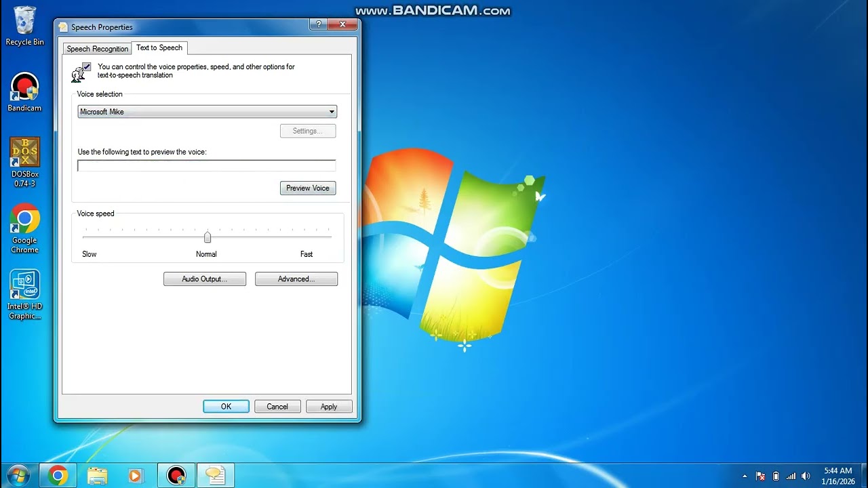Click "Use the following text to preview" label
Image resolution: width=868 pixels, height=488 pixels.
pyautogui.click(x=142, y=152)
